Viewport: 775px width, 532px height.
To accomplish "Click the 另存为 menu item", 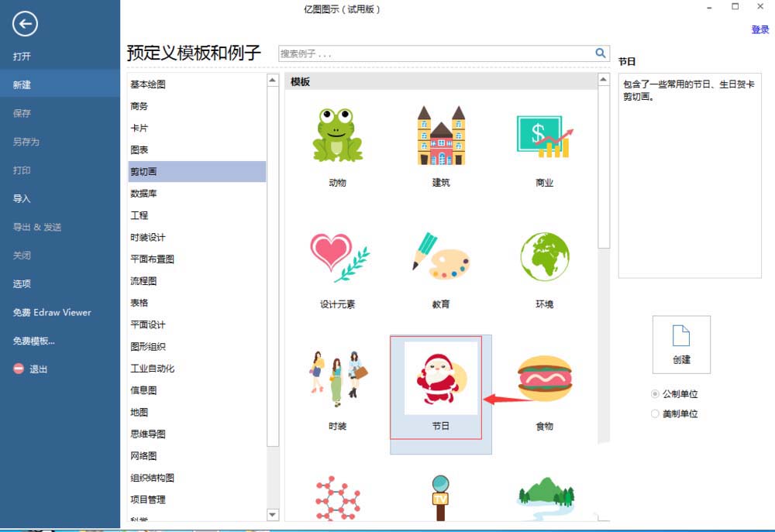I will point(26,142).
